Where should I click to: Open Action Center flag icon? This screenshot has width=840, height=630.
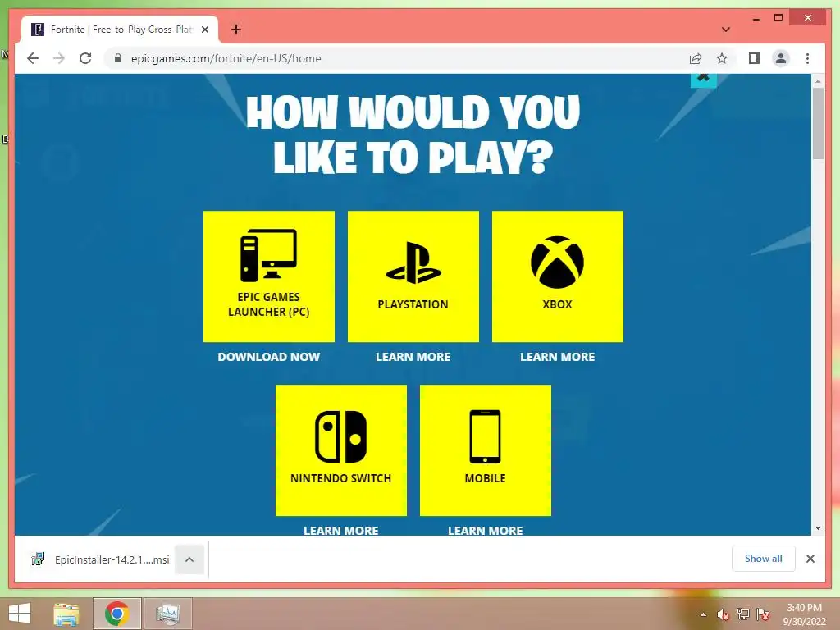(x=763, y=615)
